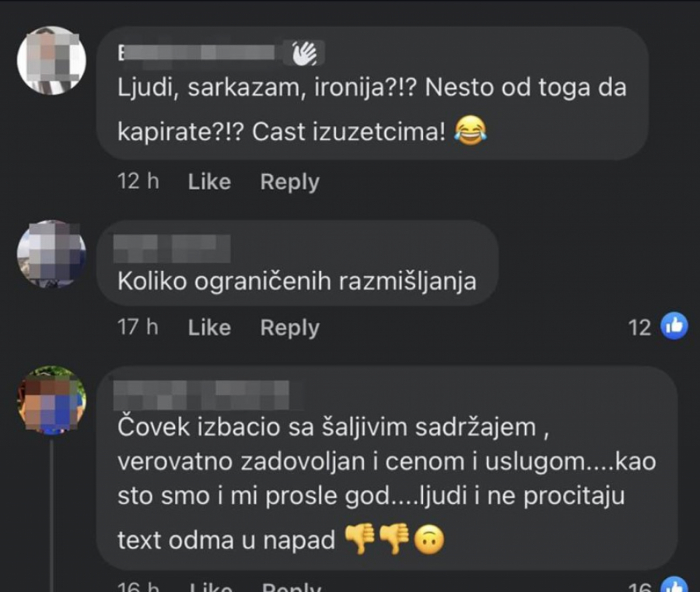Click the laughing-crying emoji in first comment
Screen dimensions: 700x592
click(471, 131)
